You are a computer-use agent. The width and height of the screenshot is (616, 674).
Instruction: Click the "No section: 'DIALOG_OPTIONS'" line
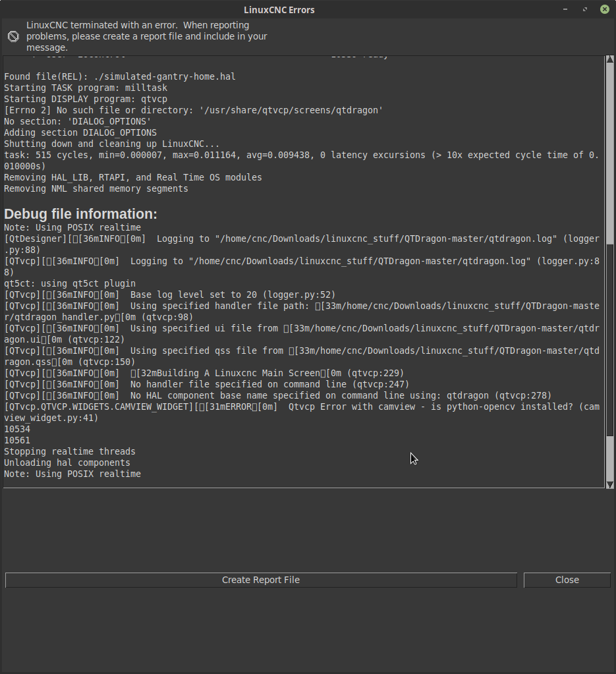(78, 121)
